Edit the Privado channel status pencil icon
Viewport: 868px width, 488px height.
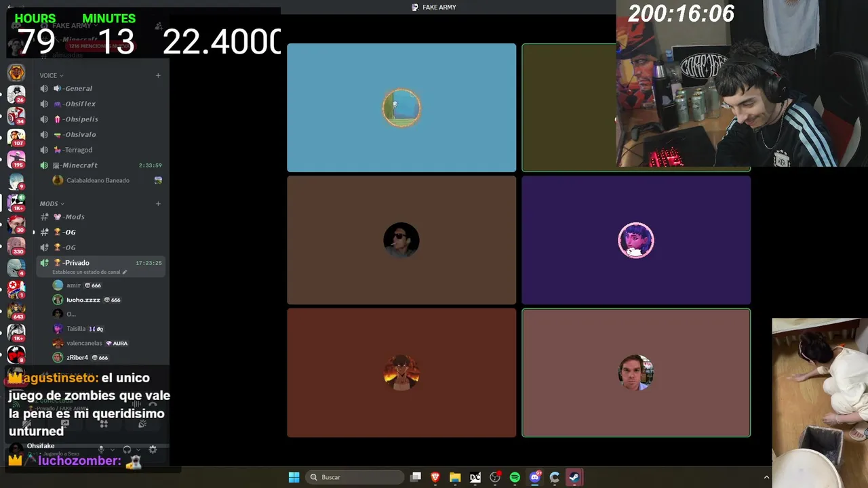click(x=125, y=272)
